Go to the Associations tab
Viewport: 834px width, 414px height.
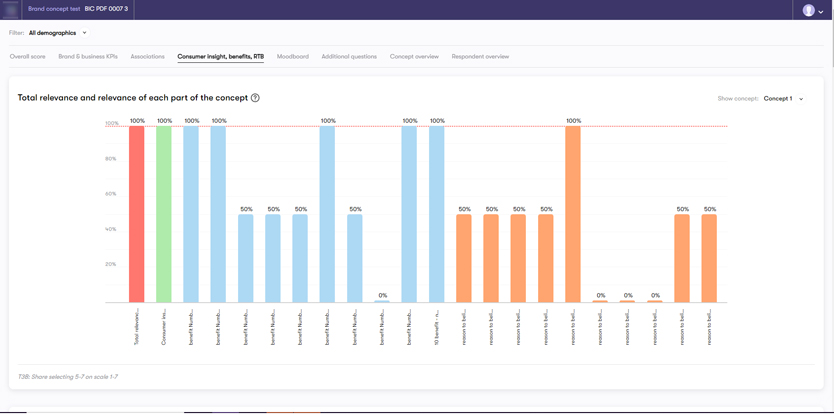click(147, 57)
